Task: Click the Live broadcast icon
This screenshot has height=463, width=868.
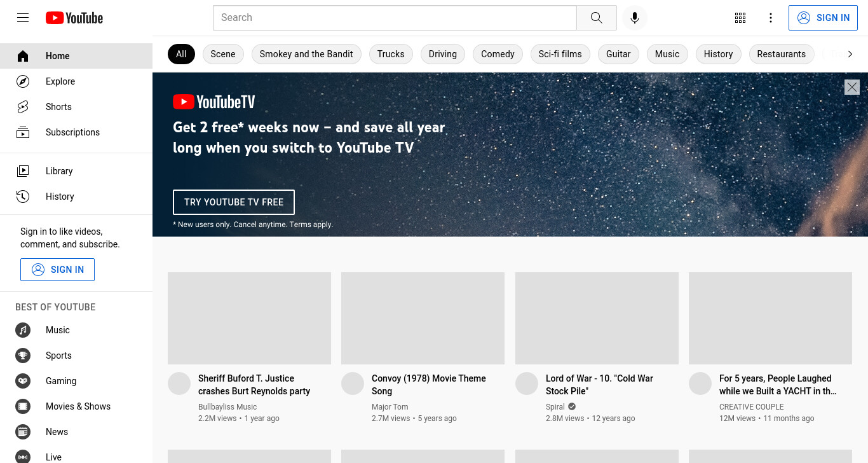Action: pyautogui.click(x=23, y=457)
